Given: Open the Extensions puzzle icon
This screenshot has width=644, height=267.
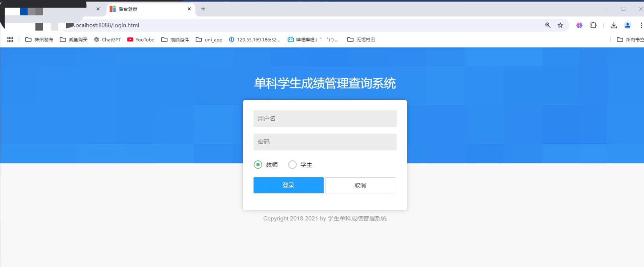Looking at the screenshot, I should coord(593,25).
